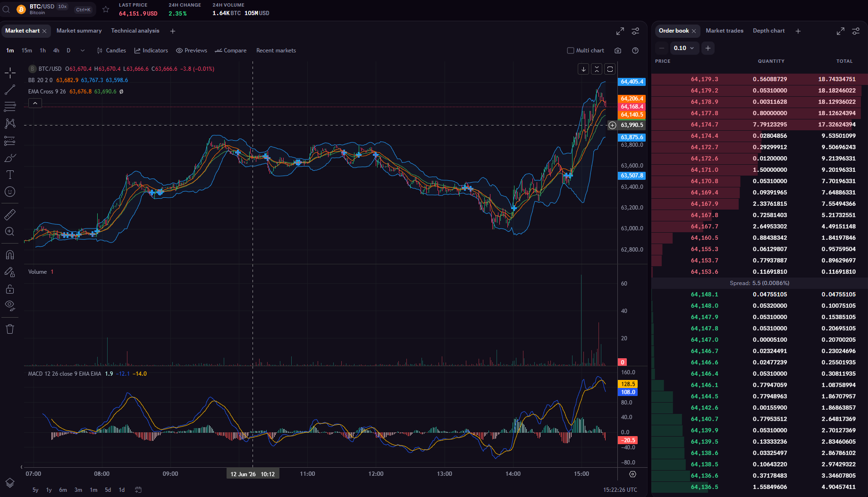The image size is (868, 497).
Task: Open the Candles chart type menu
Action: tap(111, 51)
